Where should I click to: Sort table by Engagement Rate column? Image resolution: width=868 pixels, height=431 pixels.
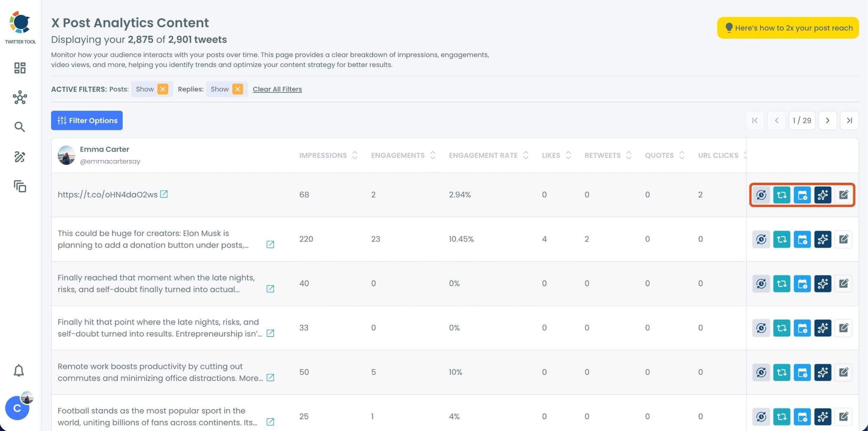[x=526, y=155]
